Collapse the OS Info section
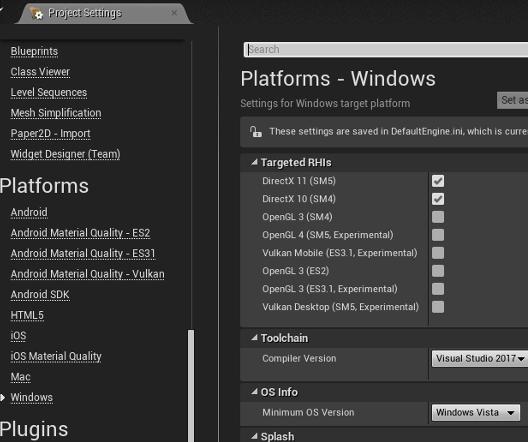 click(254, 392)
